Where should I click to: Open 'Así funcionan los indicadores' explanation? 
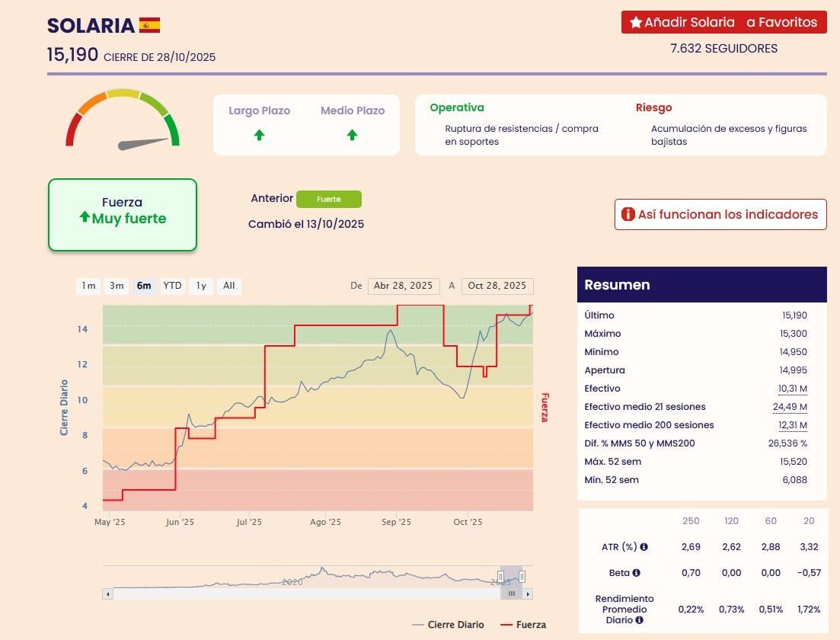coord(720,214)
